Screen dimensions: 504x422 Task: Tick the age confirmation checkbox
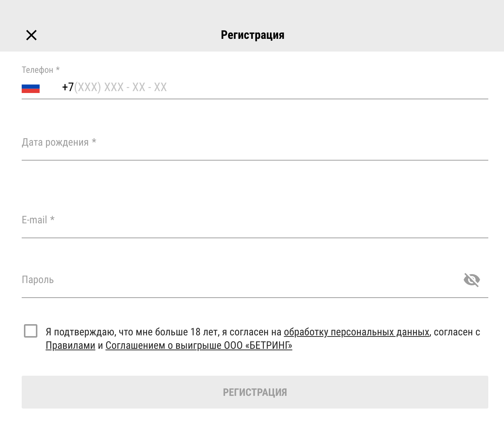pos(31,331)
